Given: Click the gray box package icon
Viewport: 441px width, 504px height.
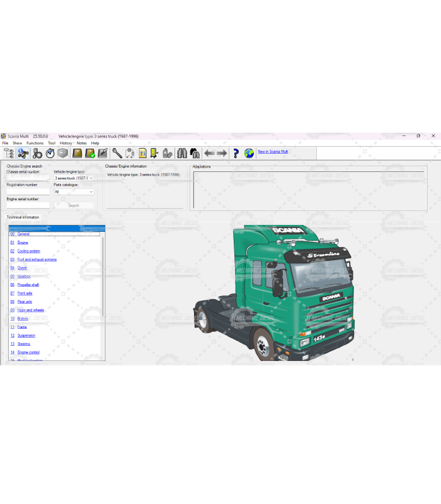Looking at the screenshot, I should (62, 153).
